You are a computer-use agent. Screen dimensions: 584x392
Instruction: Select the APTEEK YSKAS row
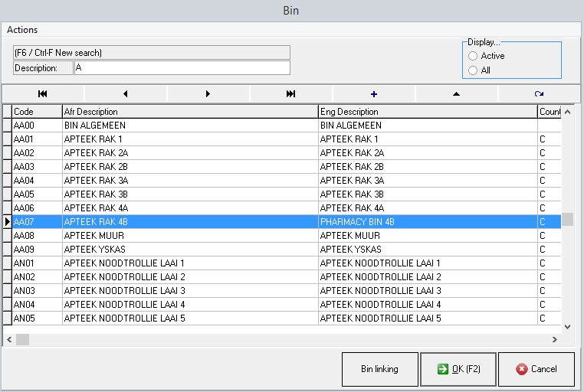pos(189,250)
